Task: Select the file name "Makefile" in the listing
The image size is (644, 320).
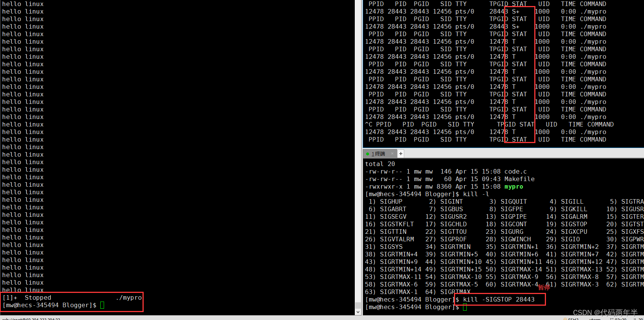Action: click(519, 179)
